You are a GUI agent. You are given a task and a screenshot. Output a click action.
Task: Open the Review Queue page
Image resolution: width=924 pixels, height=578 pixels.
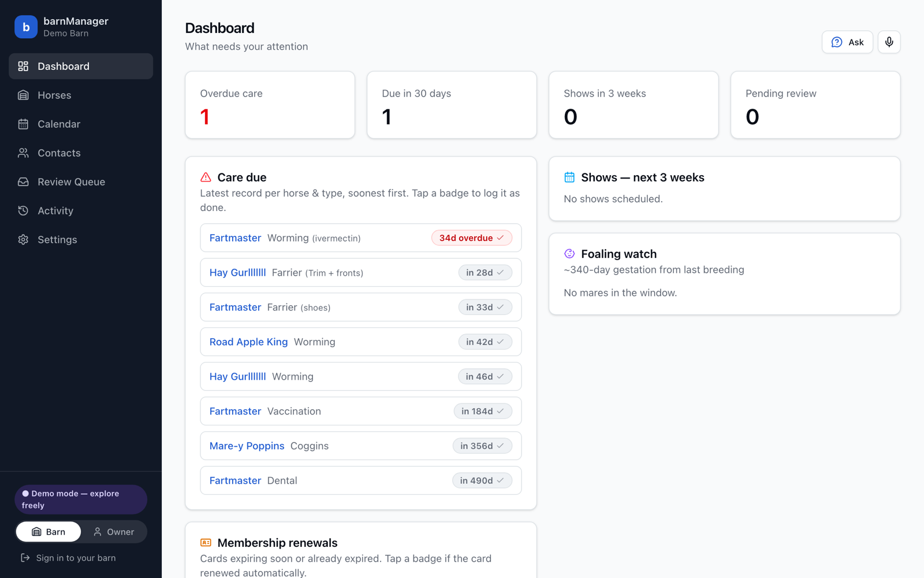click(x=81, y=182)
